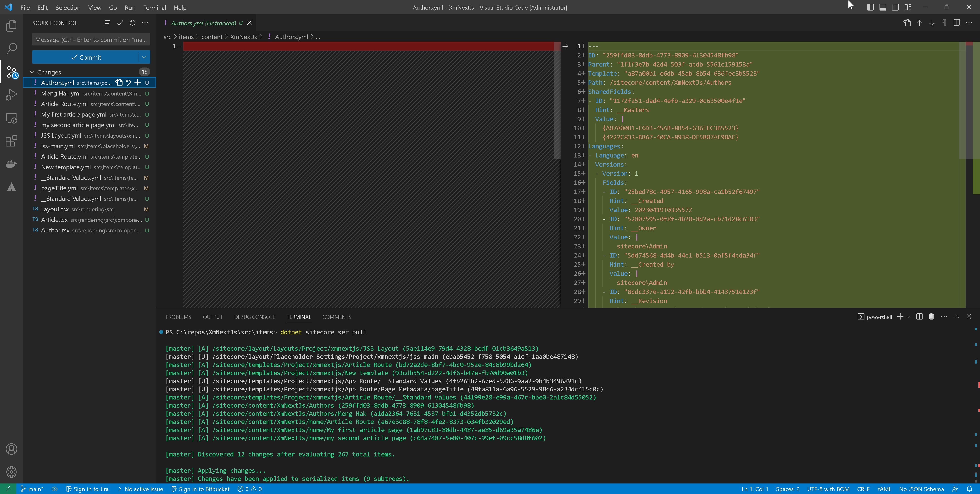
Task: Customize layout icon in title bar
Action: tap(908, 7)
